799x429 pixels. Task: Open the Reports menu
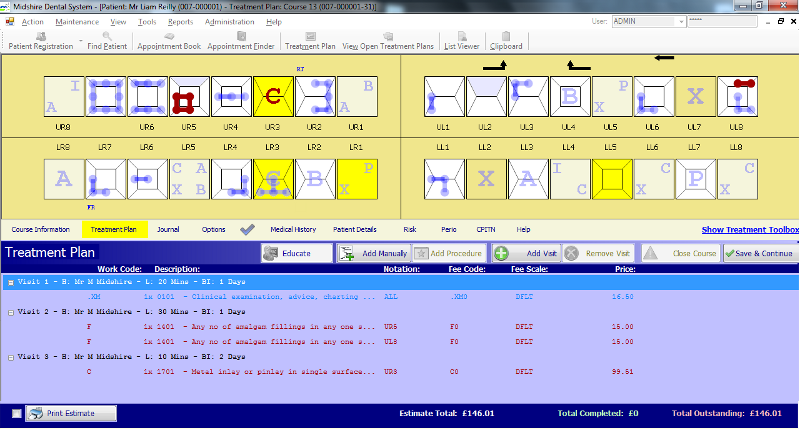[x=180, y=21]
